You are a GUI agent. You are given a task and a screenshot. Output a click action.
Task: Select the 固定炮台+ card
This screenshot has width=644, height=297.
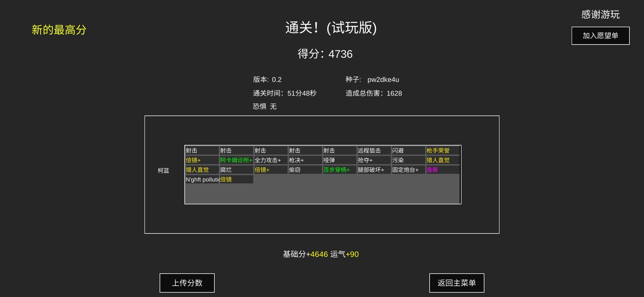[408, 170]
